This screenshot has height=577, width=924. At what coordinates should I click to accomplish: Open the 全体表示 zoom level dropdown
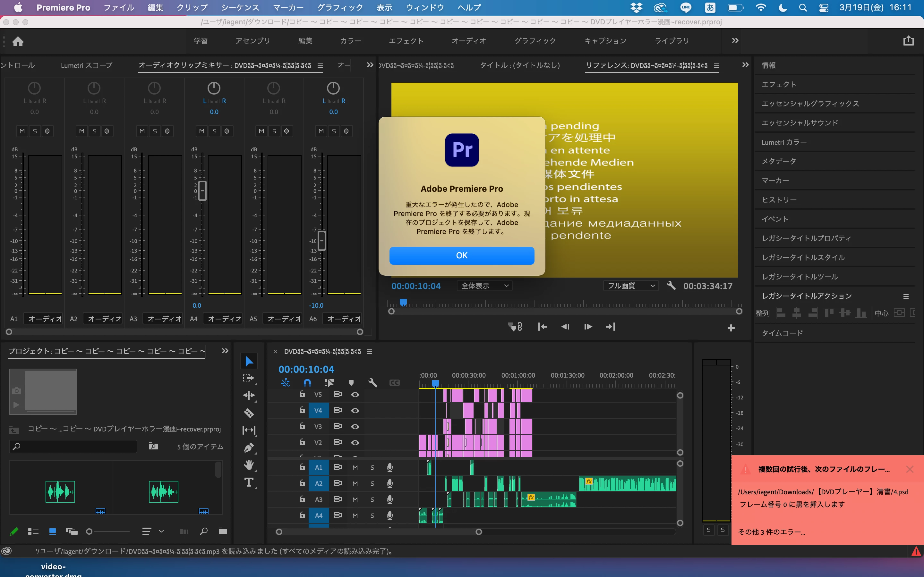pos(484,286)
